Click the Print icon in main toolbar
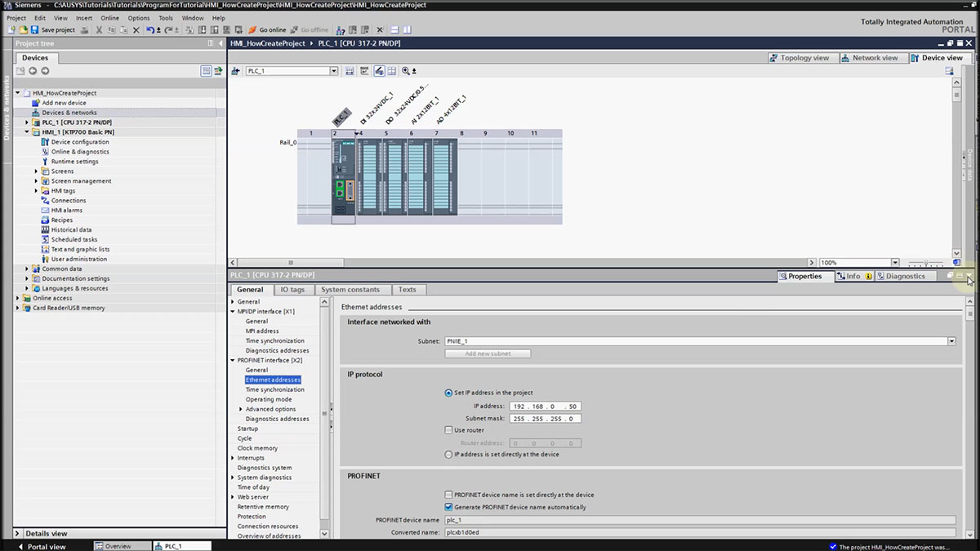Viewport: 980px width, 551px height. 85,29
